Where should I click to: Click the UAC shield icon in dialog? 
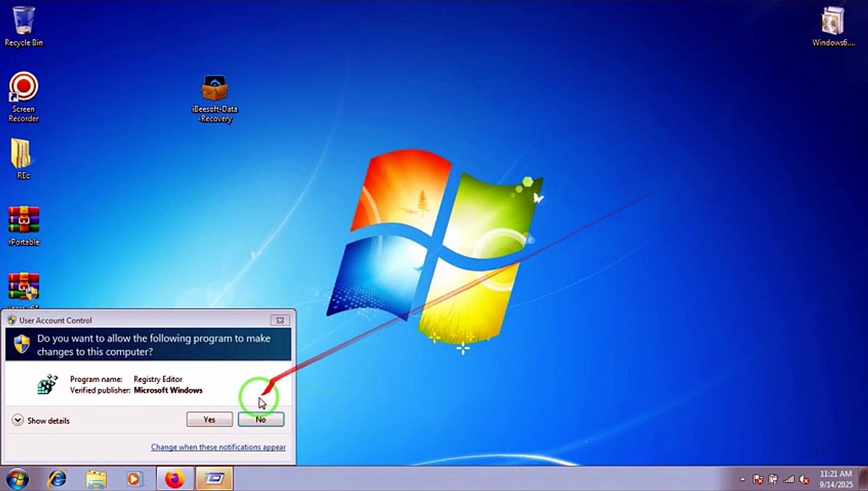(x=22, y=344)
